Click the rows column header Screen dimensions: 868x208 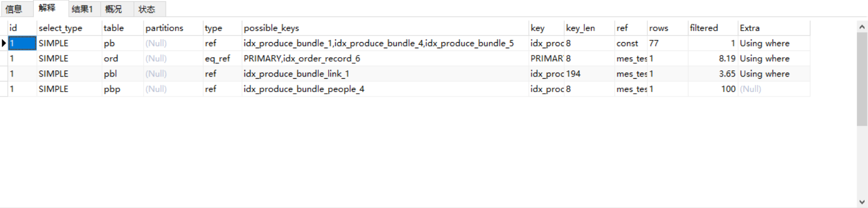coord(667,28)
